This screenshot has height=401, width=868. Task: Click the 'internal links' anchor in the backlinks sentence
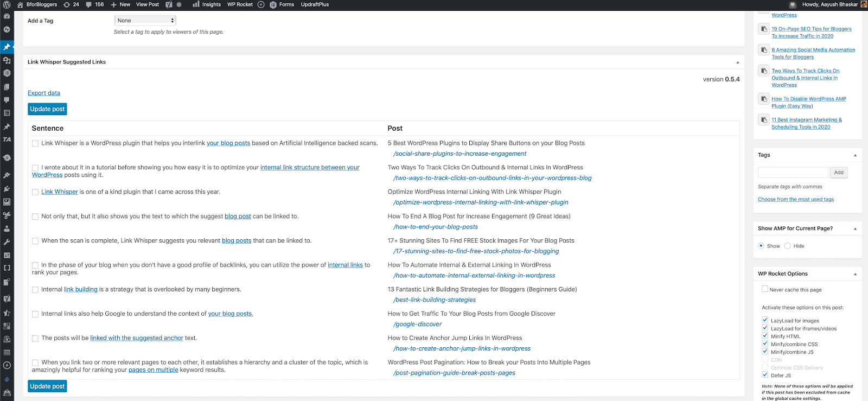tap(345, 265)
